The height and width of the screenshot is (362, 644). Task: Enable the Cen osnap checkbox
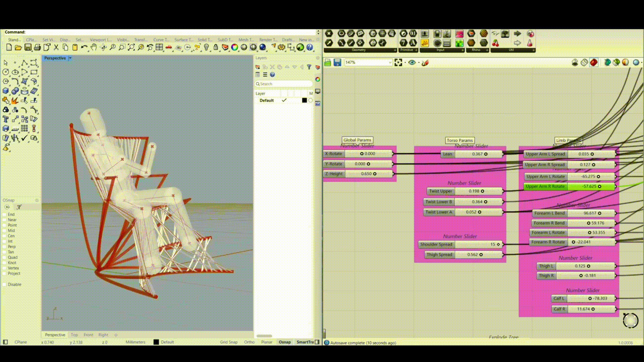click(4, 236)
